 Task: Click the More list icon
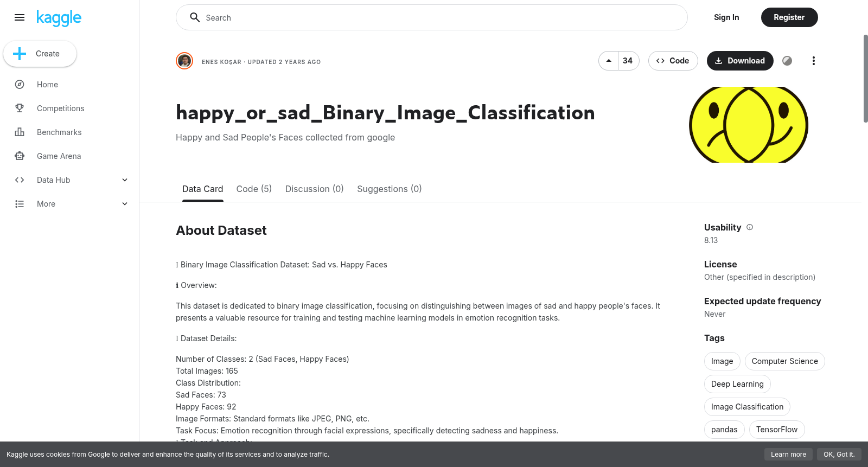(20, 204)
